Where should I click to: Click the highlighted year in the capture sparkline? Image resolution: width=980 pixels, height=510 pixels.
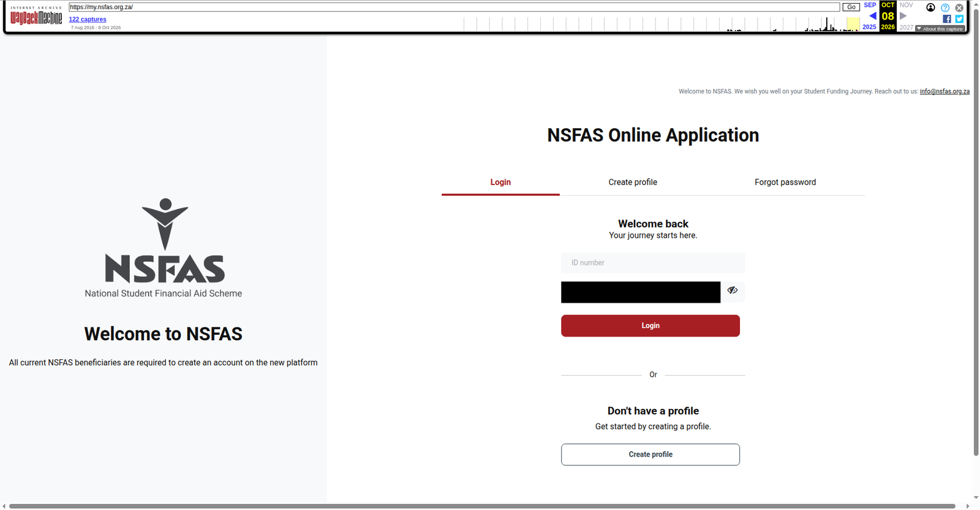point(853,24)
